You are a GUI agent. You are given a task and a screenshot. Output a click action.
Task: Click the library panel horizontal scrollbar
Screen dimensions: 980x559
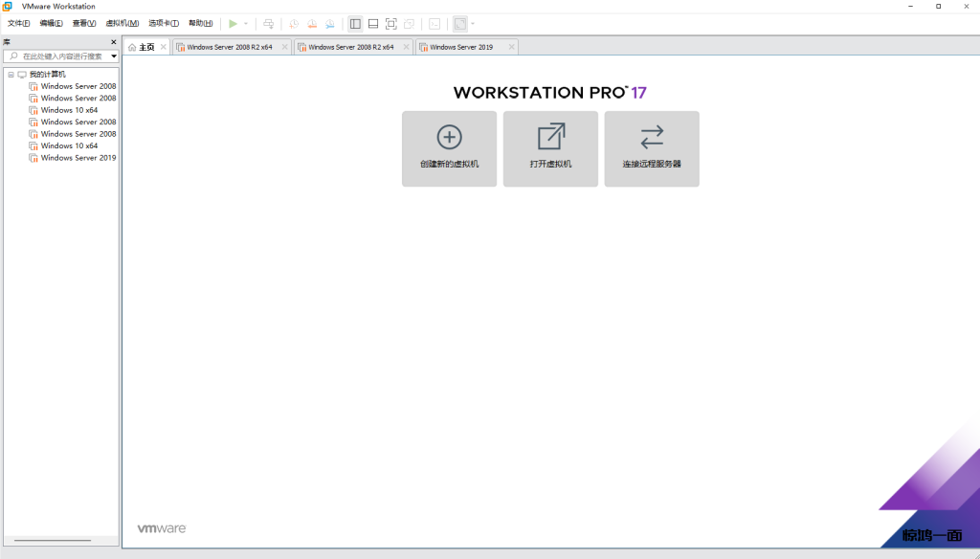[x=53, y=540]
